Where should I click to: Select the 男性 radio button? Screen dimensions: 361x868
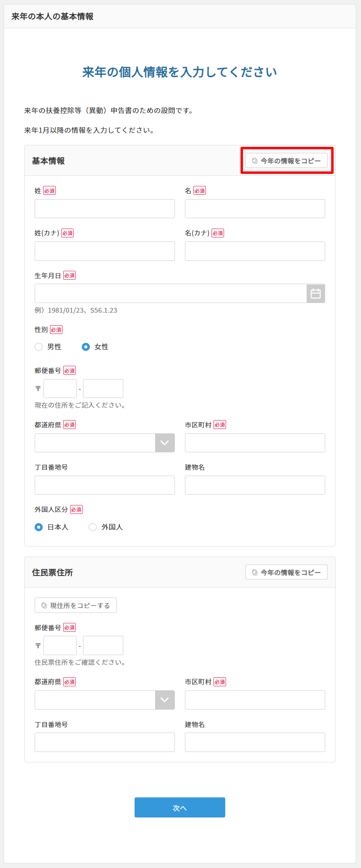pyautogui.click(x=39, y=346)
